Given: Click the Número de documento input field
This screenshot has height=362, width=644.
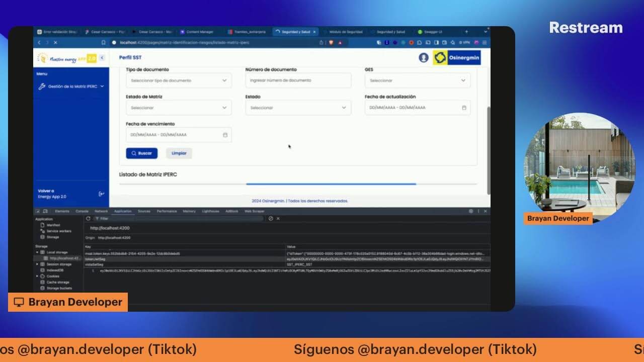Looking at the screenshot, I should tap(298, 80).
